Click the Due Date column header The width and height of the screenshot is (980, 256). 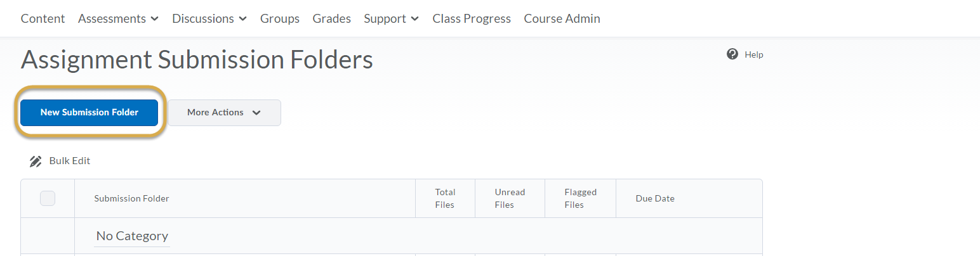pyautogui.click(x=655, y=198)
